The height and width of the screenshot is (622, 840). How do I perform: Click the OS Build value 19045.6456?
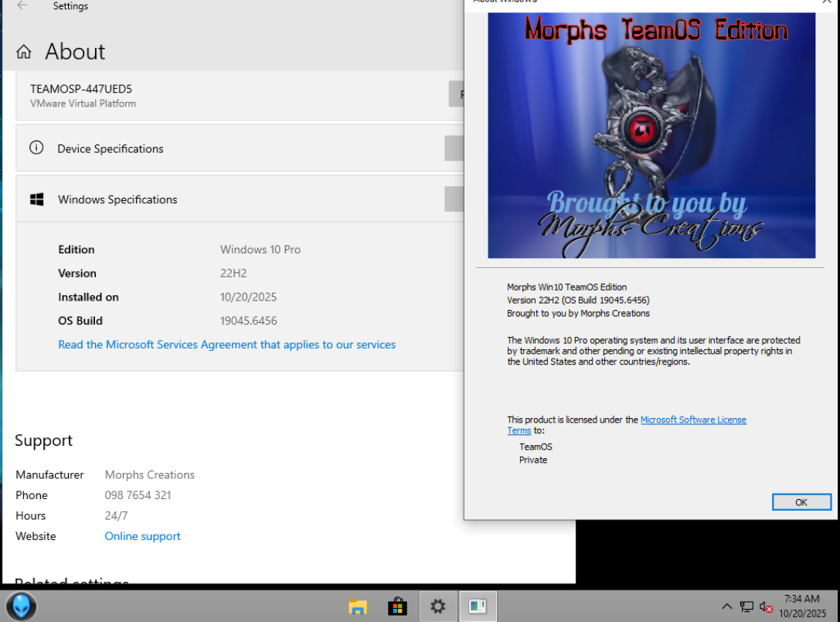pyautogui.click(x=249, y=321)
